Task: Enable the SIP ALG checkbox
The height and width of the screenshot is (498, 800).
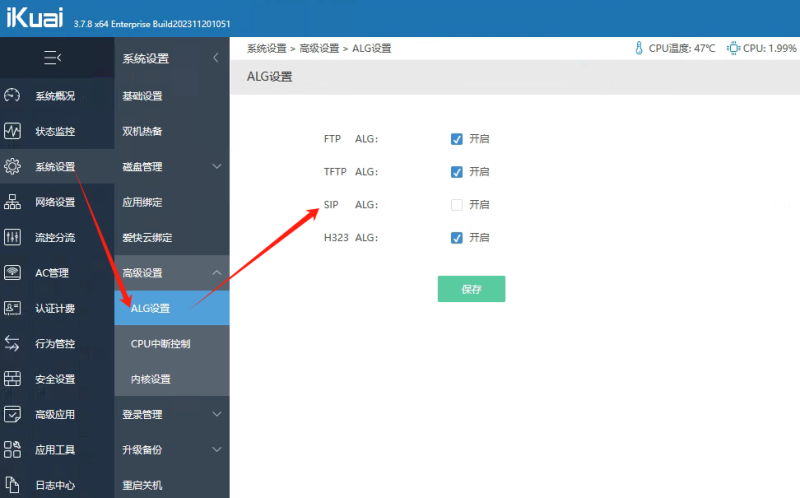Action: coord(457,205)
